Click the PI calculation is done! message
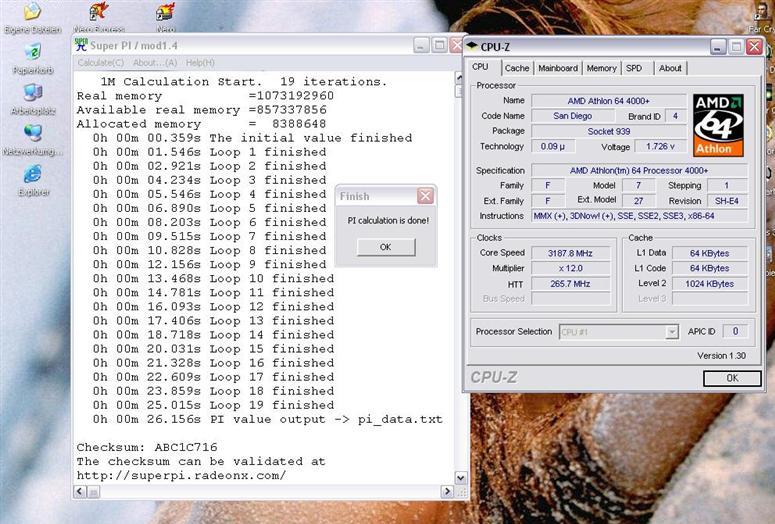This screenshot has width=775, height=524. click(388, 220)
